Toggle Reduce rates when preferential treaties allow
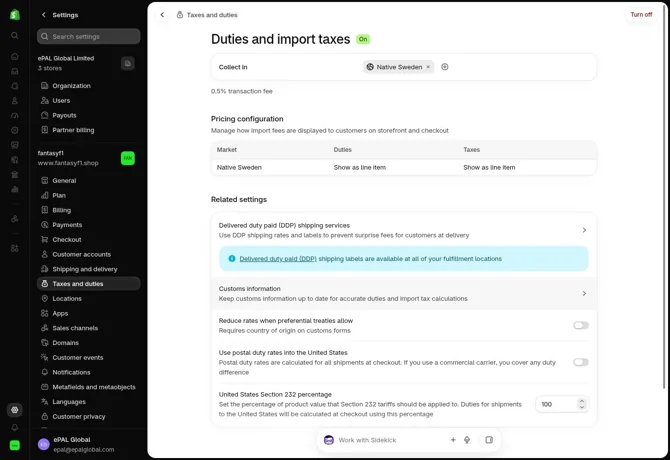This screenshot has height=460, width=670. coord(581,325)
